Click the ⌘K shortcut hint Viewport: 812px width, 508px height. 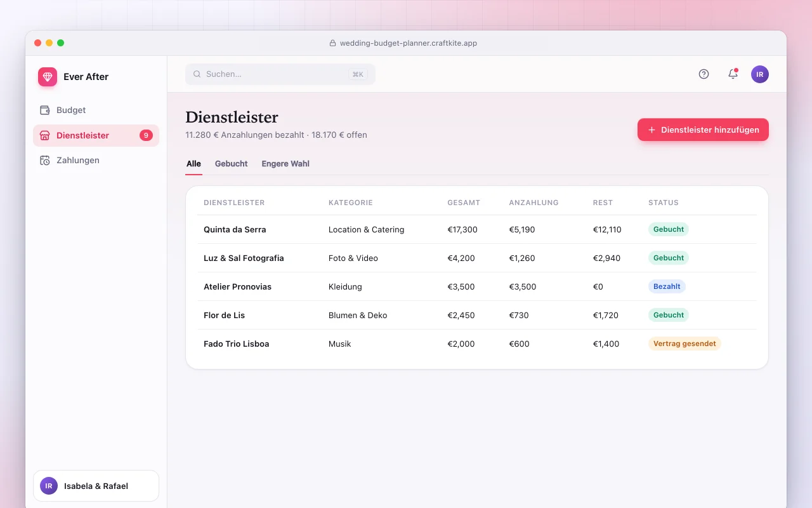(358, 74)
